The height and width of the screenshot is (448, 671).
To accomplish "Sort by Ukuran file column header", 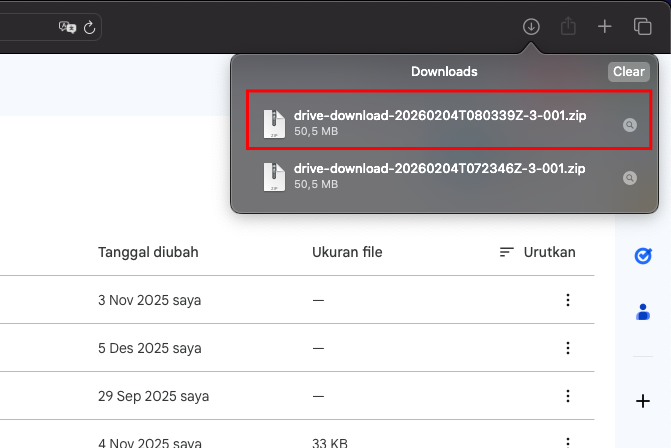I will pyautogui.click(x=347, y=252).
